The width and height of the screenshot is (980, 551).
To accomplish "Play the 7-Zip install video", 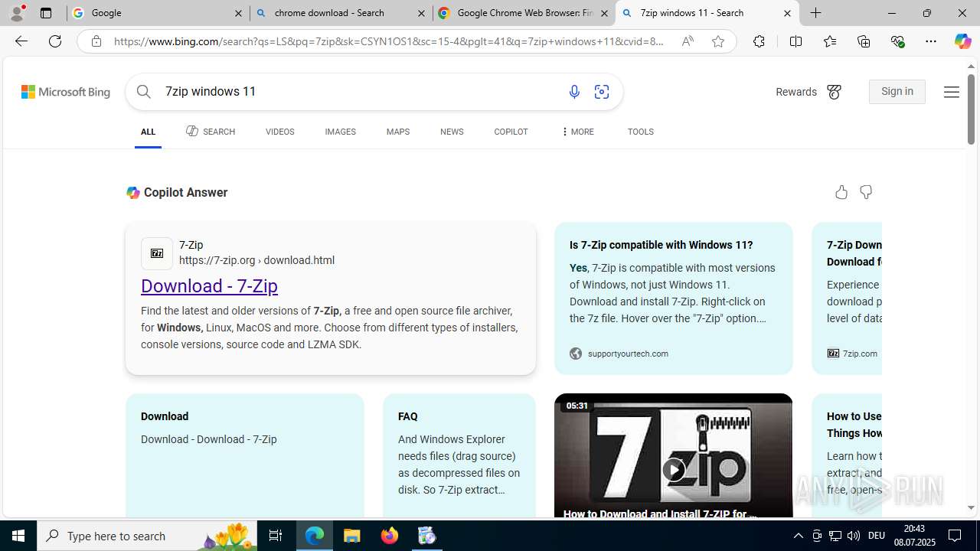I will point(674,469).
